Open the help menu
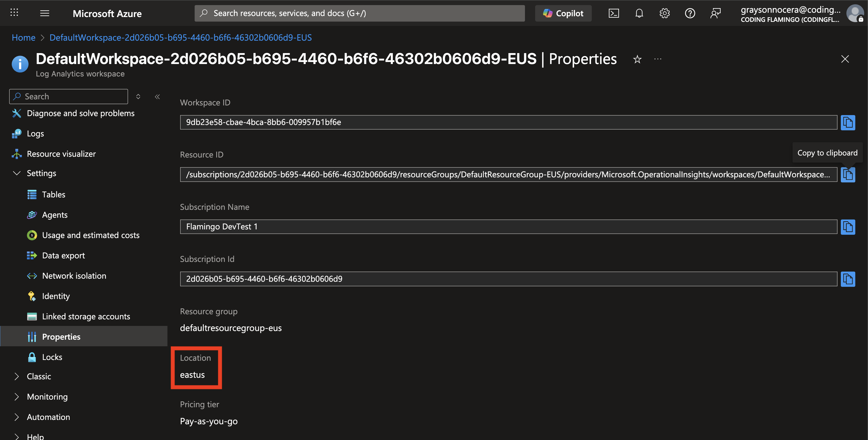This screenshot has height=440, width=868. (x=690, y=13)
